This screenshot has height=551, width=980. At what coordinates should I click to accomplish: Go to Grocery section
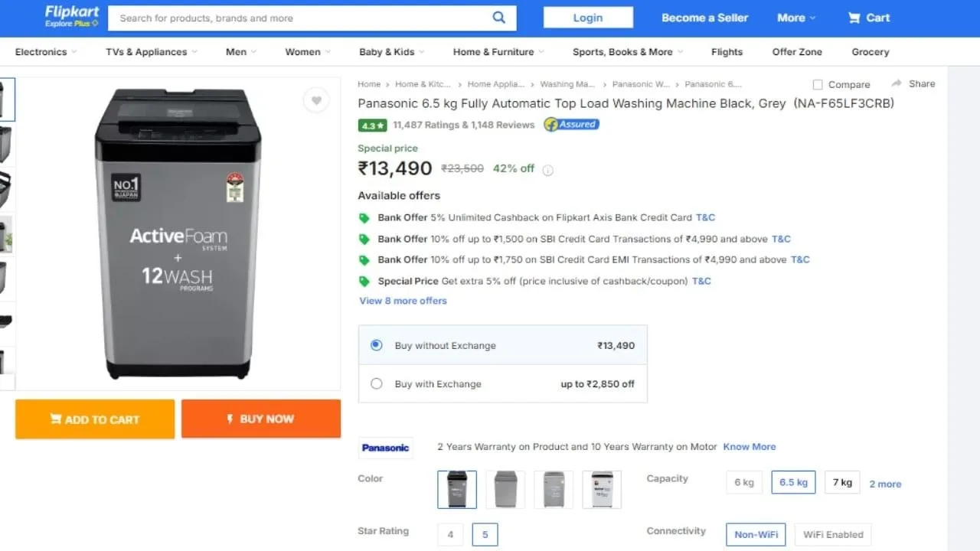point(871,52)
